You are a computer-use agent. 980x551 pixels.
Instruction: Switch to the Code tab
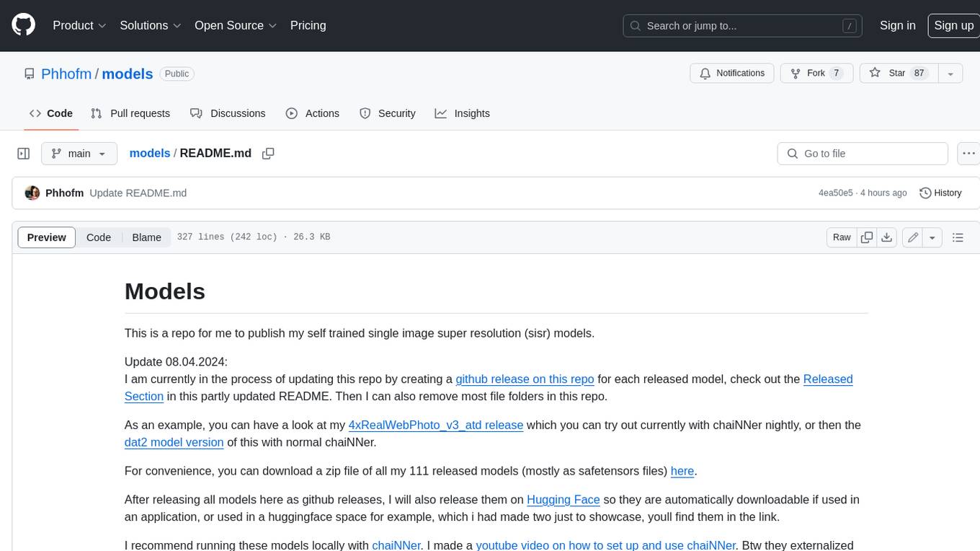click(51, 113)
